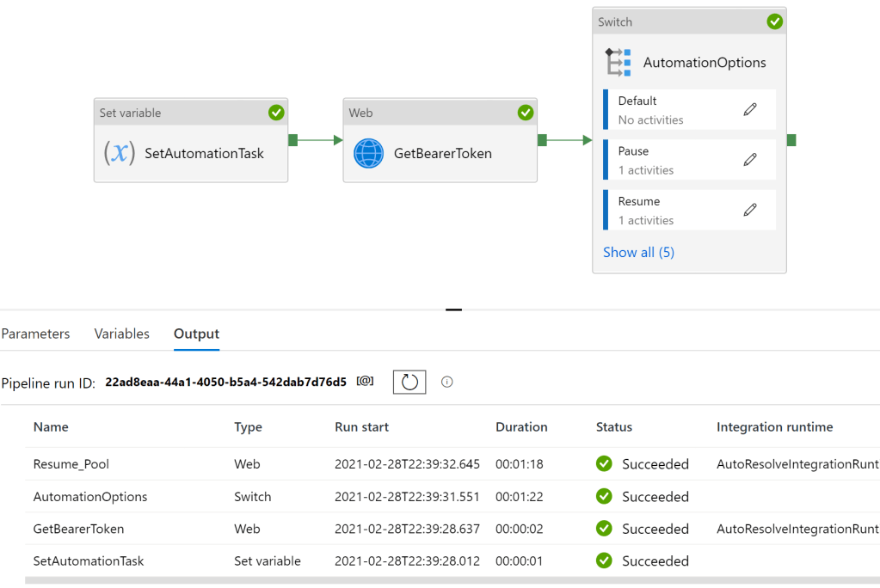Click the AutomationOptions switch icon

(618, 63)
